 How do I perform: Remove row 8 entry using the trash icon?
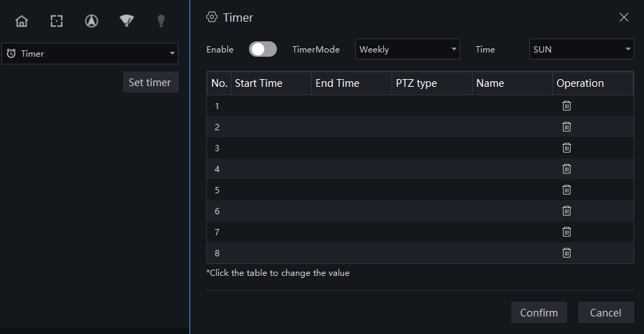point(566,253)
